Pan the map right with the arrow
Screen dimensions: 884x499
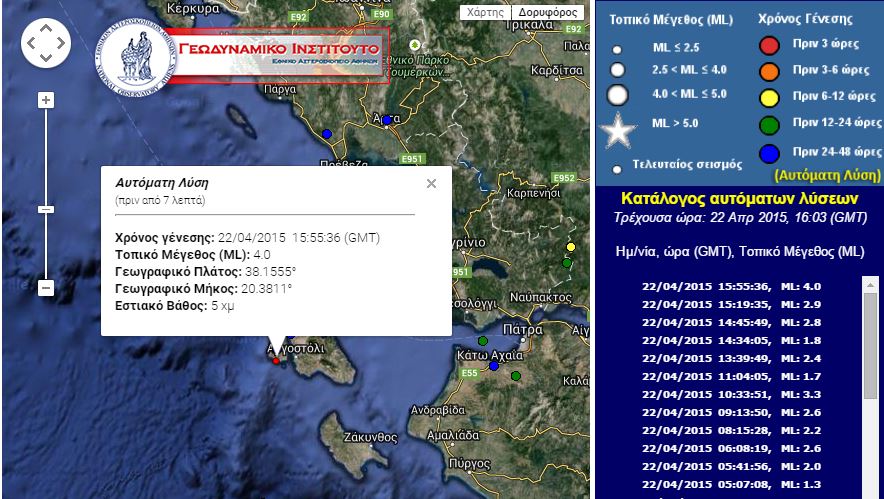[62, 43]
